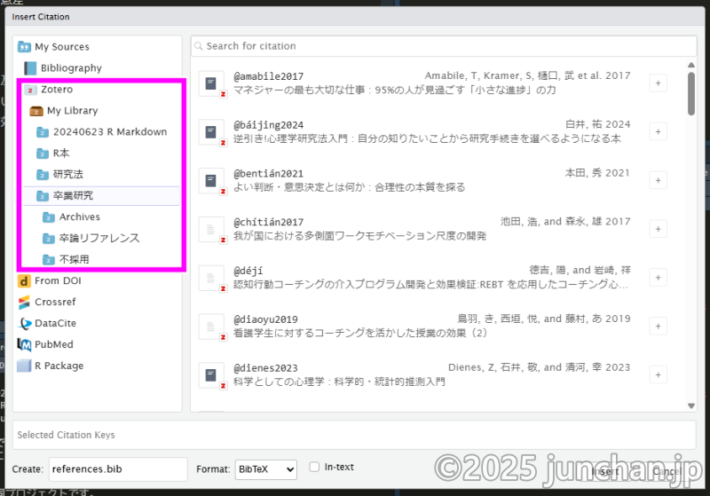Viewport: 710px width, 496px height.
Task: Click the My Library box icon
Action: pos(36,111)
